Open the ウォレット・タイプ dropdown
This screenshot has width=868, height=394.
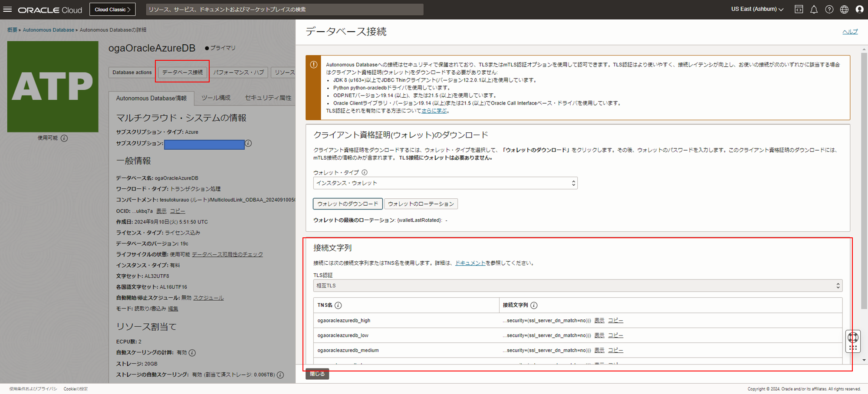coord(445,183)
